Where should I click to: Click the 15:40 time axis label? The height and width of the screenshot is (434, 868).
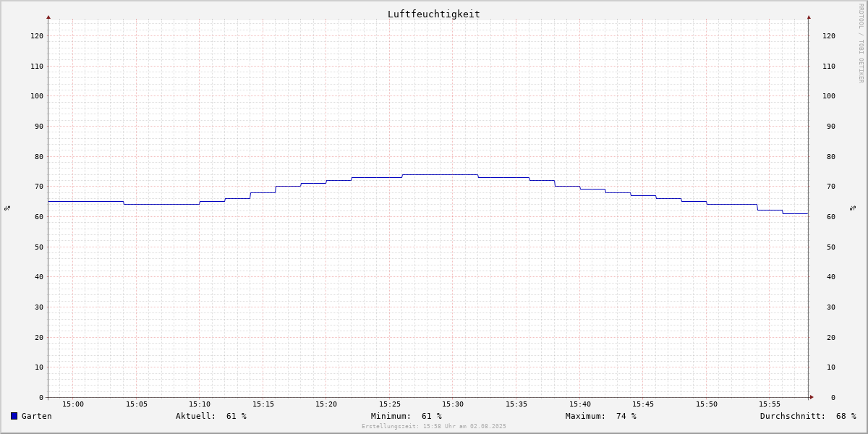point(580,404)
